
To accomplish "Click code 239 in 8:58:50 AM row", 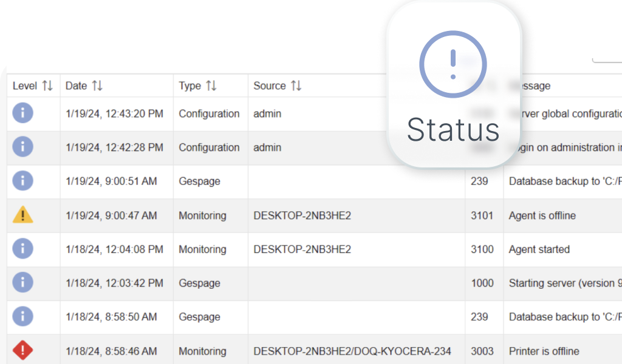I will 479,317.
